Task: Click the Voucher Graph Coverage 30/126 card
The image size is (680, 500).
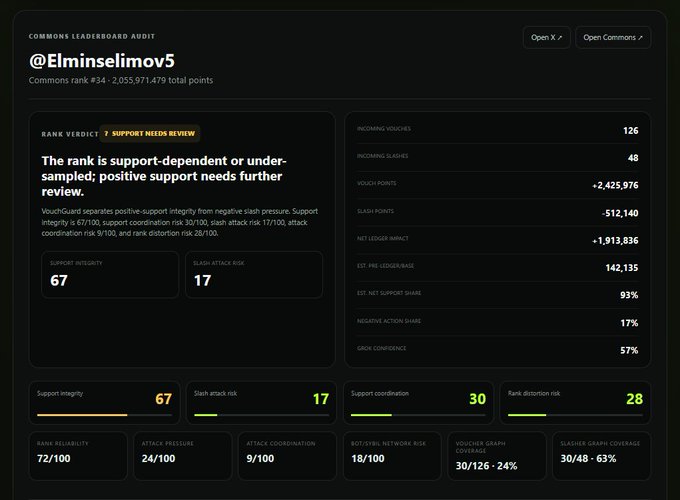Action: [x=497, y=456]
